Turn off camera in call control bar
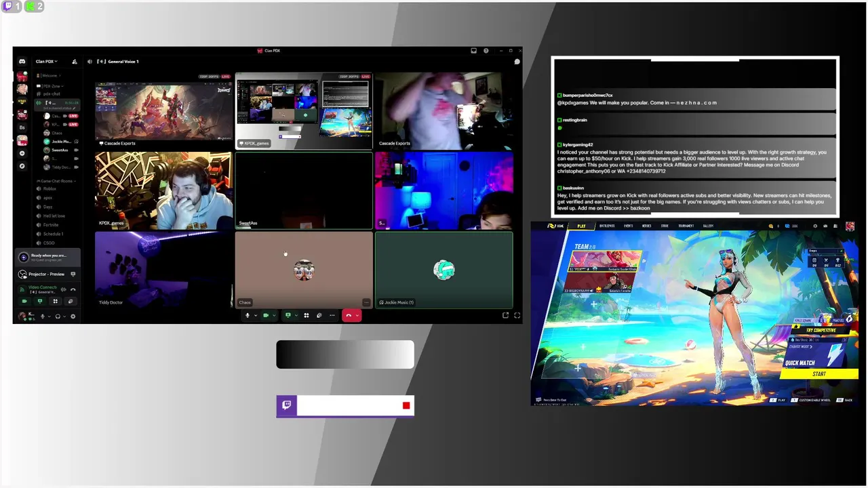This screenshot has height=488, width=868. click(266, 315)
